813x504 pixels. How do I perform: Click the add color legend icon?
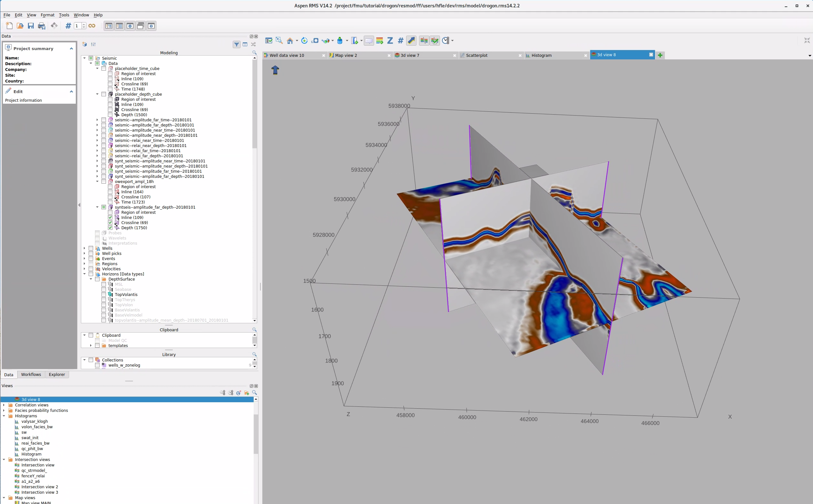coord(354,41)
